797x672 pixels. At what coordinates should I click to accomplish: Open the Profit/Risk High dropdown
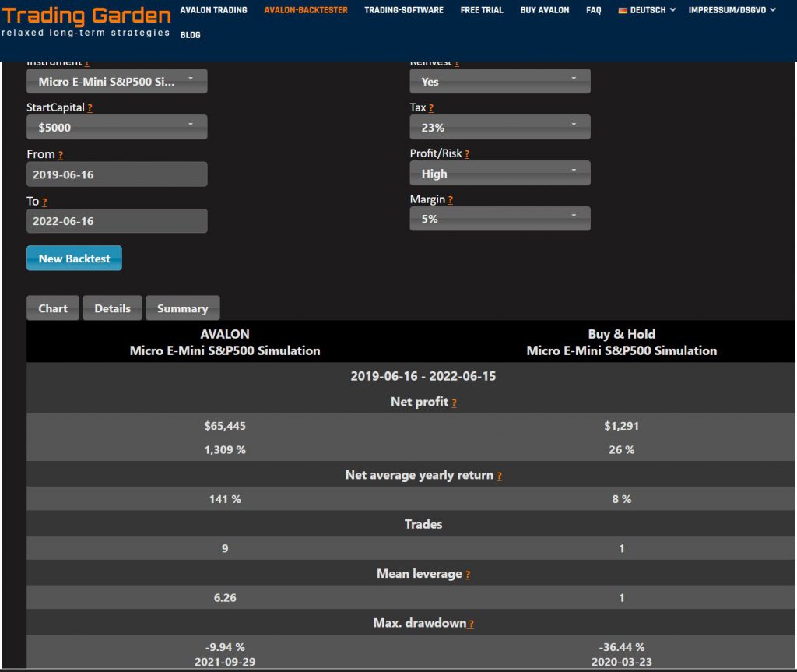pos(500,173)
